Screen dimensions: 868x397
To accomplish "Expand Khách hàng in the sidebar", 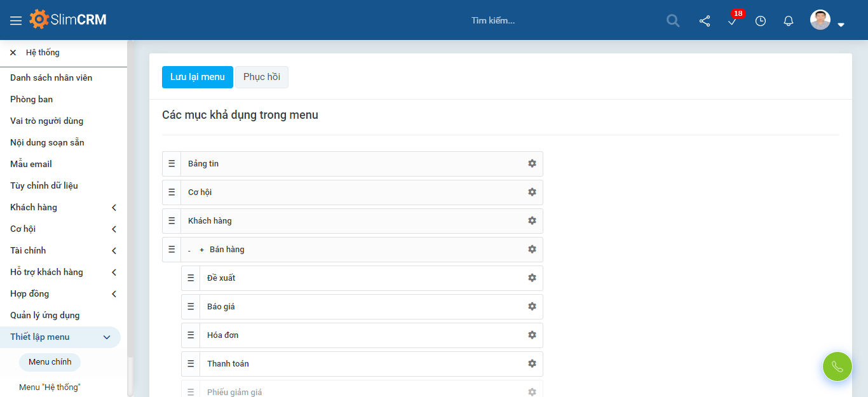I will 114,207.
